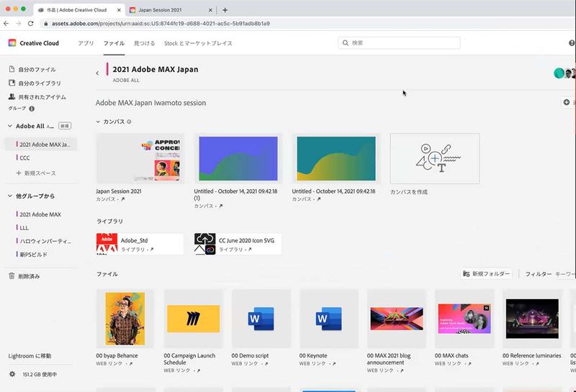This screenshot has width=576, height=392.
Task: Select 共有されたアイテム in the sidebar
Action: coord(42,96)
